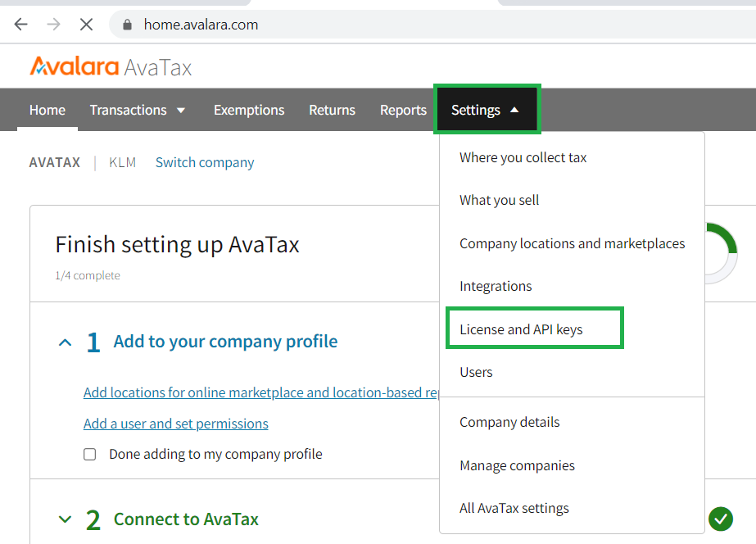Click the Switch company link

click(x=205, y=162)
